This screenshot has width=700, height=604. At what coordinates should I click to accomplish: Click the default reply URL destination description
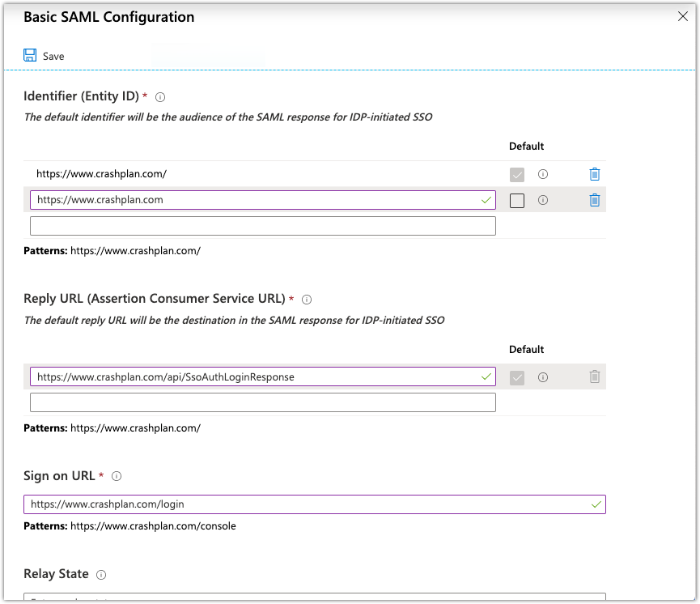[235, 321]
